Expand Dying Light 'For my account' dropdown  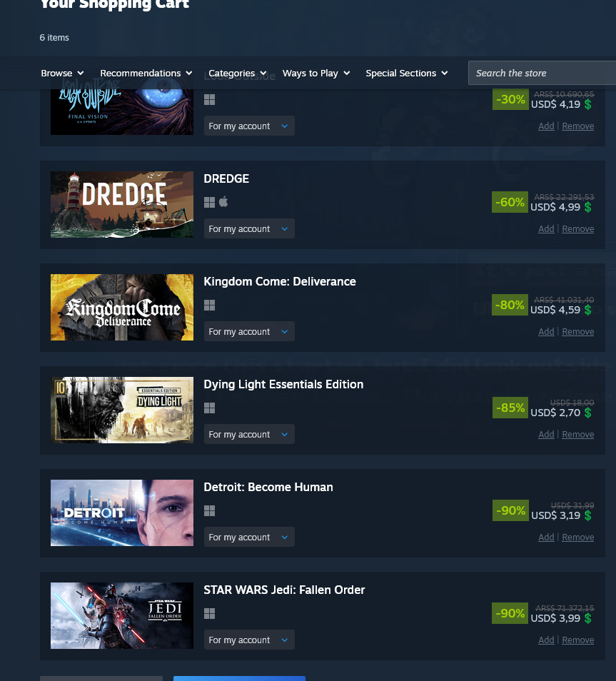(x=249, y=435)
